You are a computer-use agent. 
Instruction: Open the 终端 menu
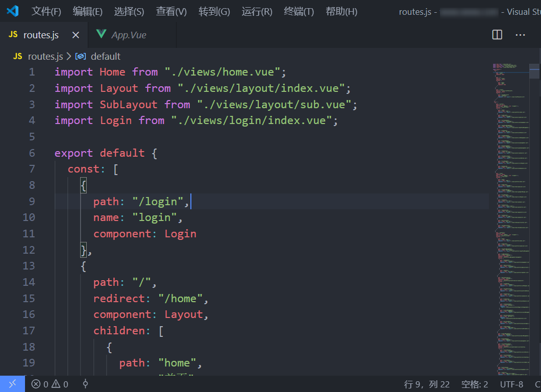click(x=299, y=11)
